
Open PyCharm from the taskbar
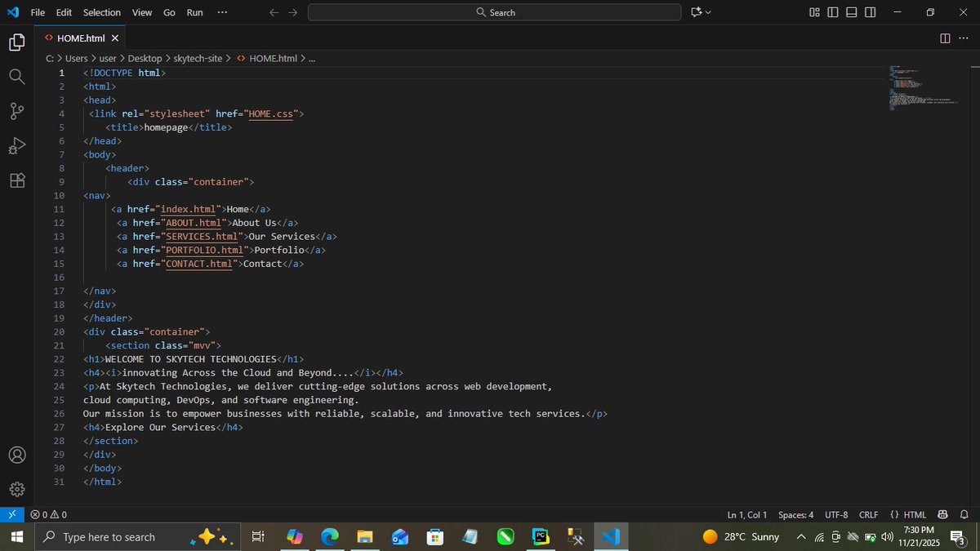pyautogui.click(x=540, y=537)
